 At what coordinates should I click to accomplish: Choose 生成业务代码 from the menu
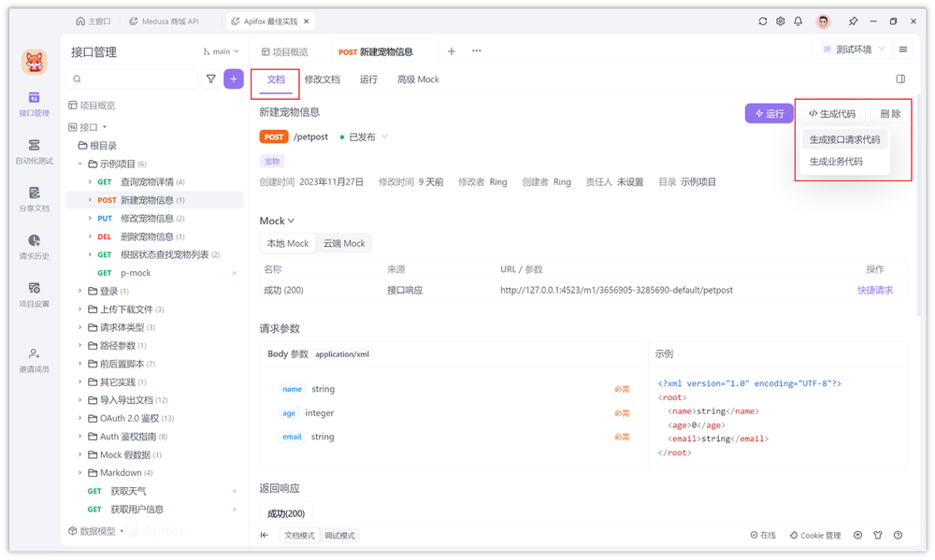[x=836, y=162]
